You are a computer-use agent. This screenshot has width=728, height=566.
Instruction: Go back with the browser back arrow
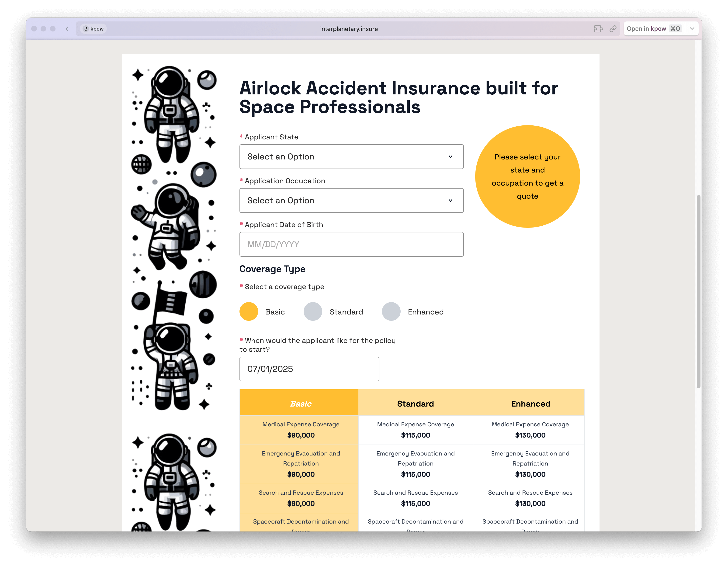(x=67, y=29)
